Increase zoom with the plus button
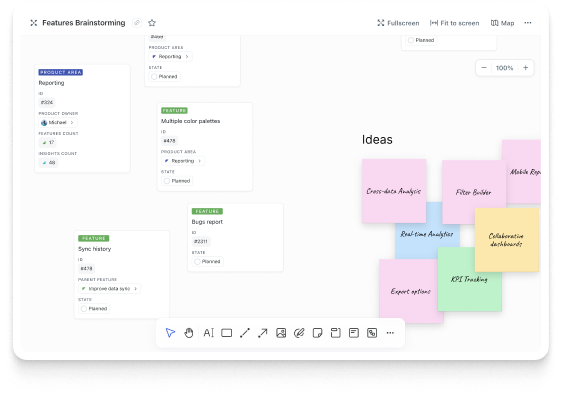Viewport: 561px width, 401px height. pos(526,68)
